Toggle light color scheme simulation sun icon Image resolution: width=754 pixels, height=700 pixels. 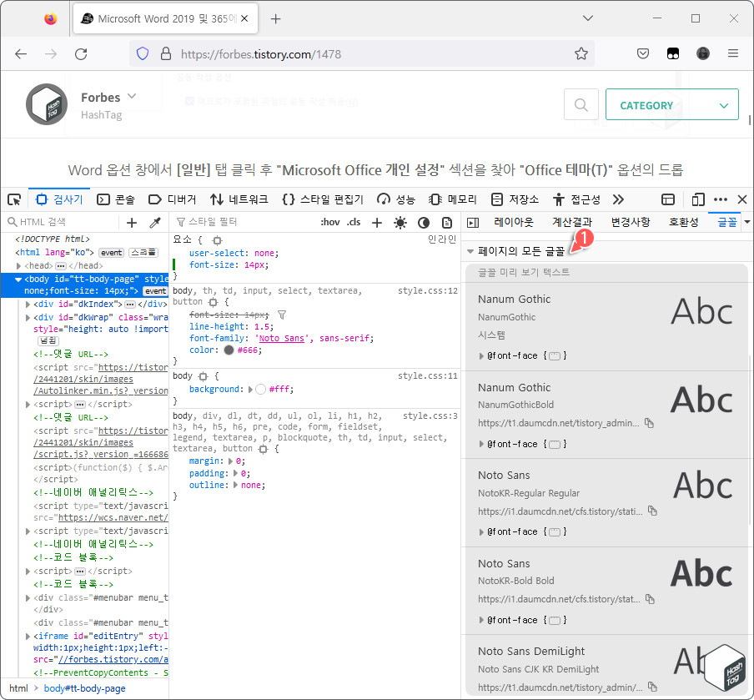400,222
